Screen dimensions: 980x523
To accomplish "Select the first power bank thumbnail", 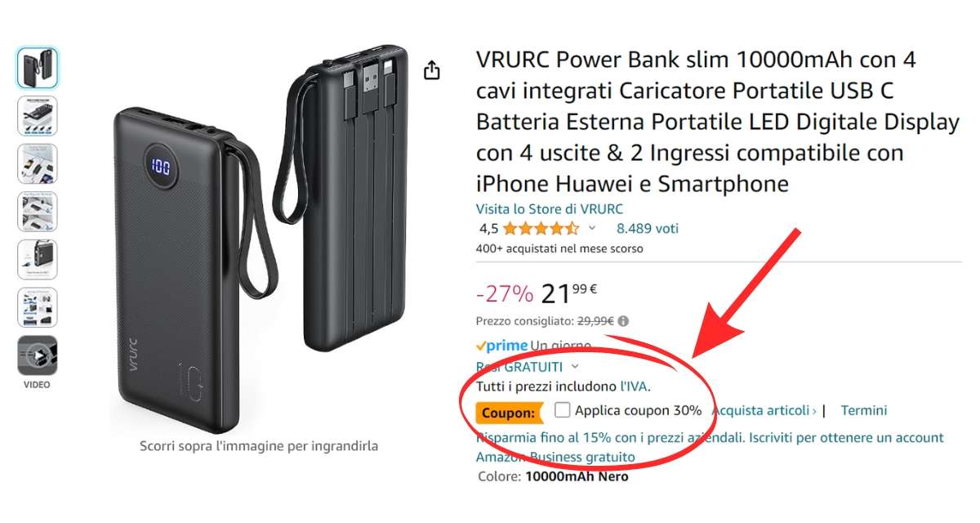I will tap(38, 68).
